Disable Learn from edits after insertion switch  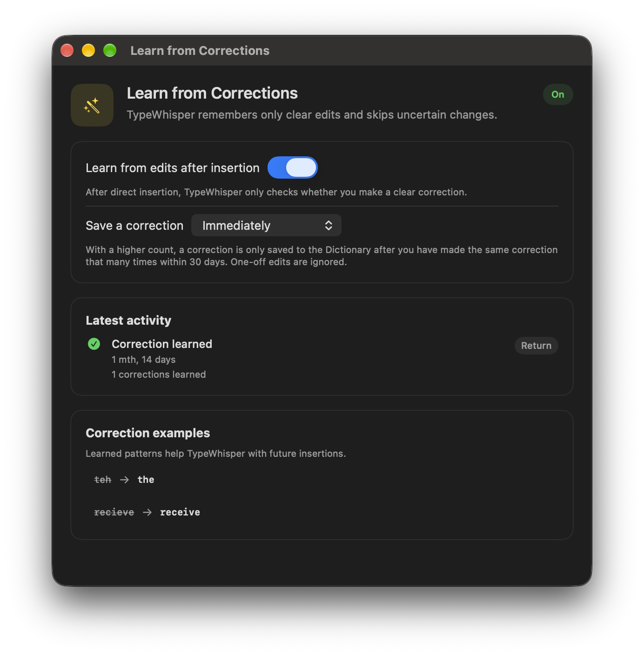pos(293,167)
